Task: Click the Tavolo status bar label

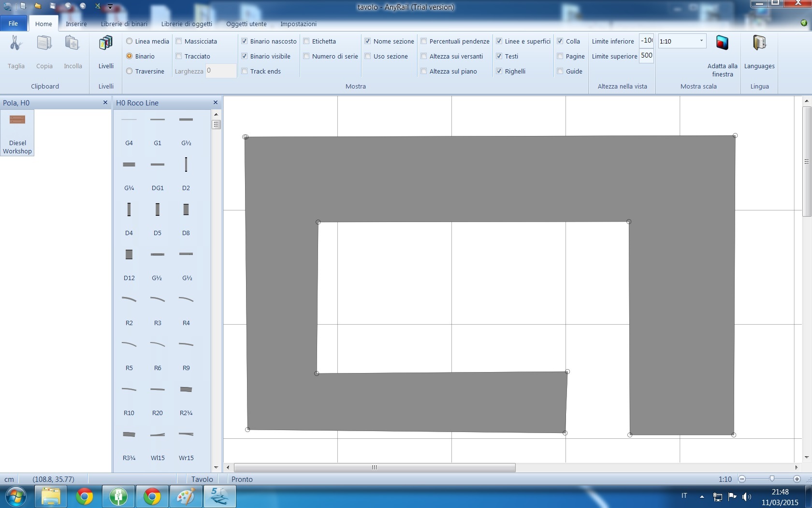Action: [x=202, y=479]
